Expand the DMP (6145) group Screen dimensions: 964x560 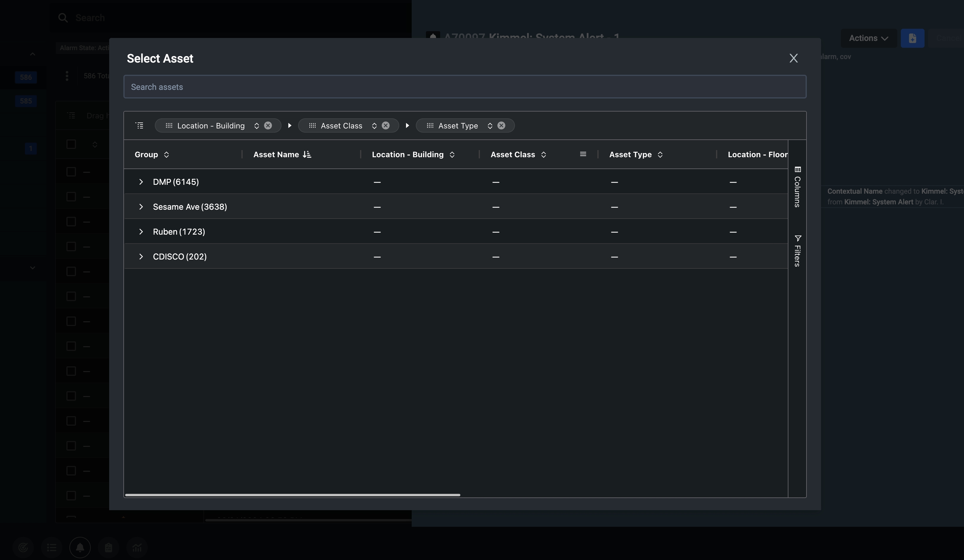pyautogui.click(x=141, y=182)
